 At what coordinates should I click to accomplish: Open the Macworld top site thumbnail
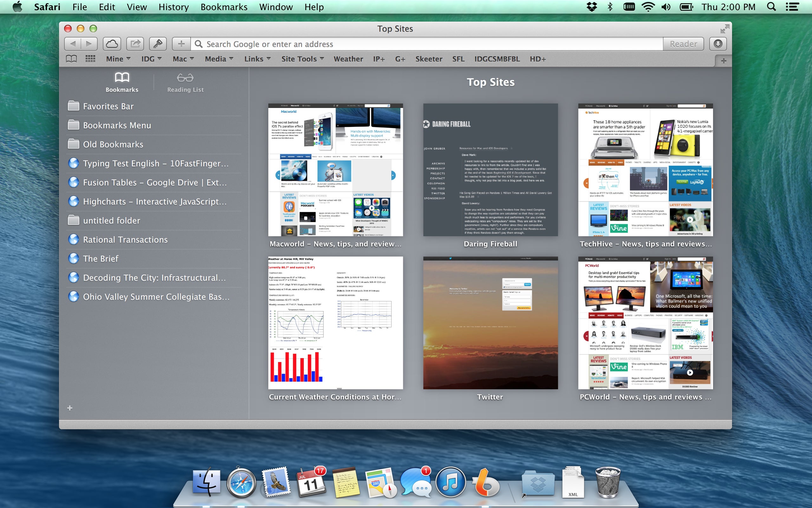pos(336,170)
